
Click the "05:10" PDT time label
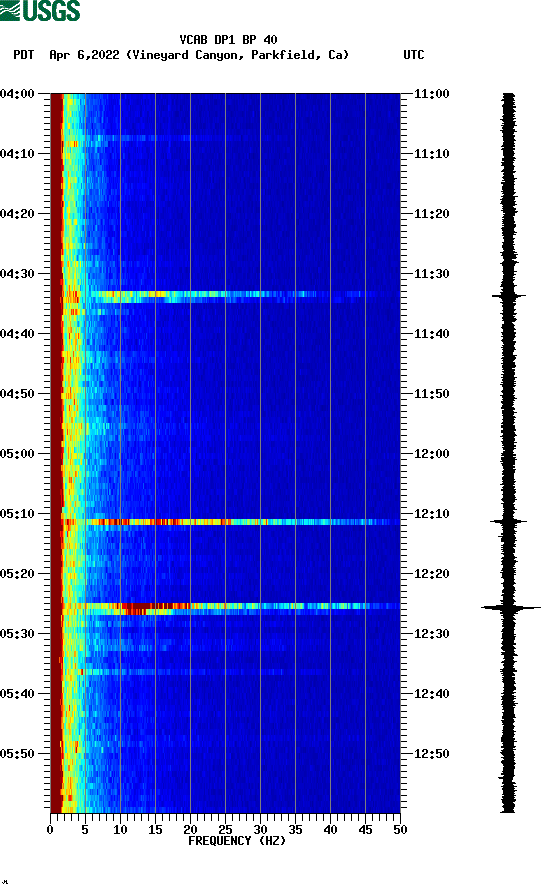pyautogui.click(x=18, y=514)
